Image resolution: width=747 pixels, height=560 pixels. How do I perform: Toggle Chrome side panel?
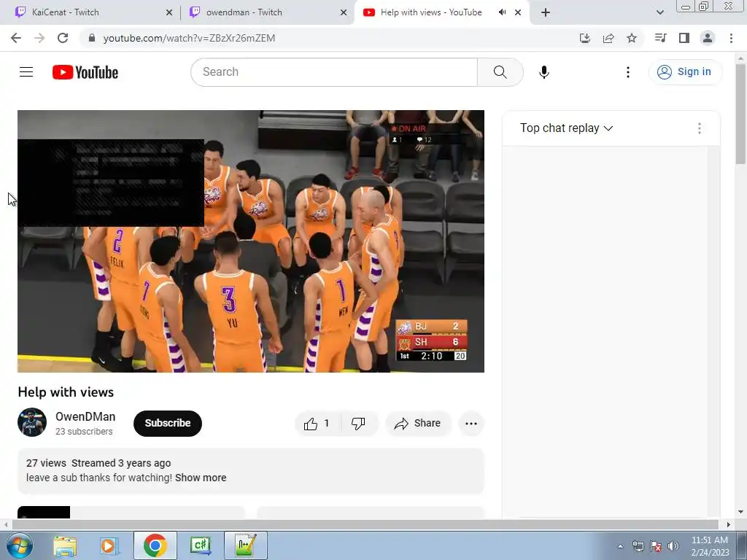pyautogui.click(x=684, y=38)
